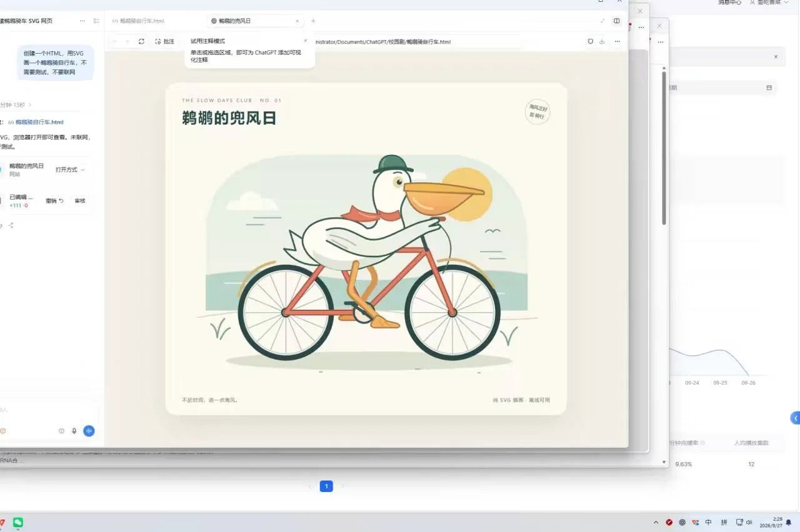Switch to the 鹈鹕骑自行车.html tab
The height and width of the screenshot is (532, 800).
pos(138,21)
